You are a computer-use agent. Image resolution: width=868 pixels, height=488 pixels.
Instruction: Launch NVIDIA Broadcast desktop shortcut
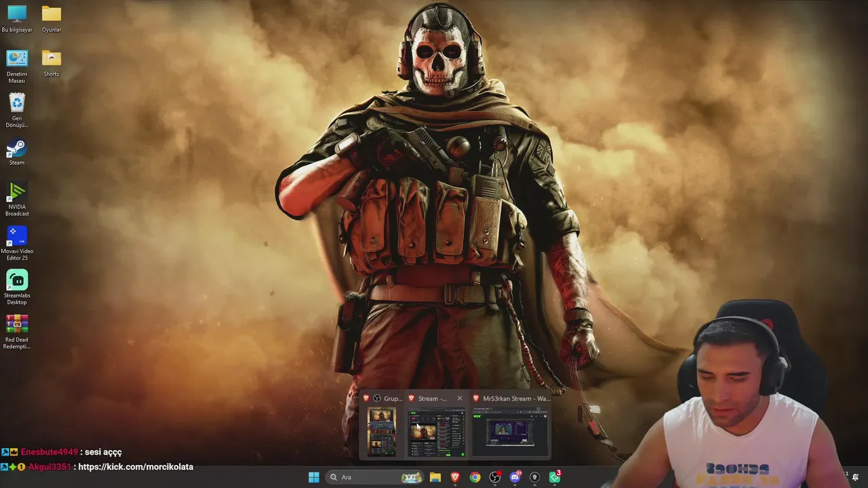pos(17,199)
